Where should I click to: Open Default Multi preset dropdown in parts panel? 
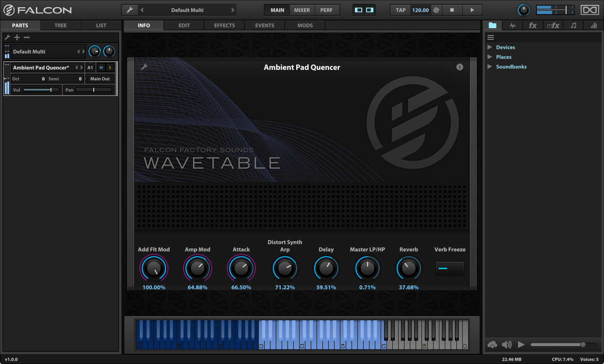coord(48,51)
